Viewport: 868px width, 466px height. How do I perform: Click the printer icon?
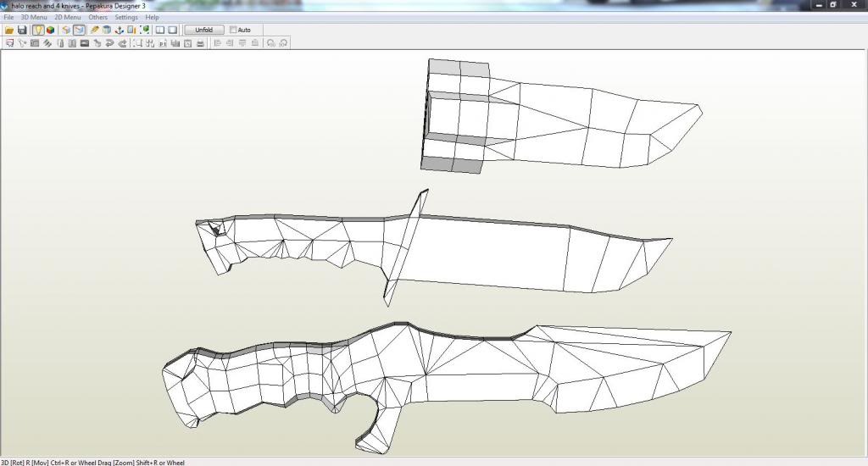(x=200, y=43)
